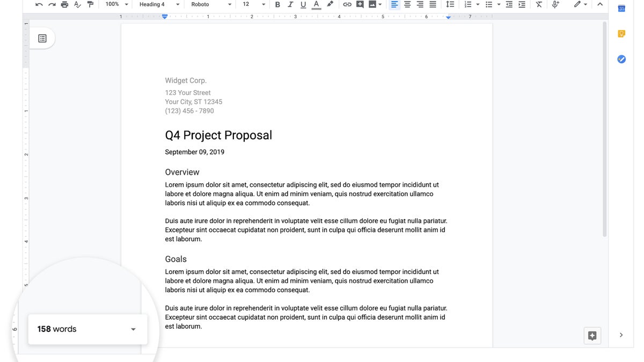Click the Q4 Project Proposal title

tap(218, 135)
